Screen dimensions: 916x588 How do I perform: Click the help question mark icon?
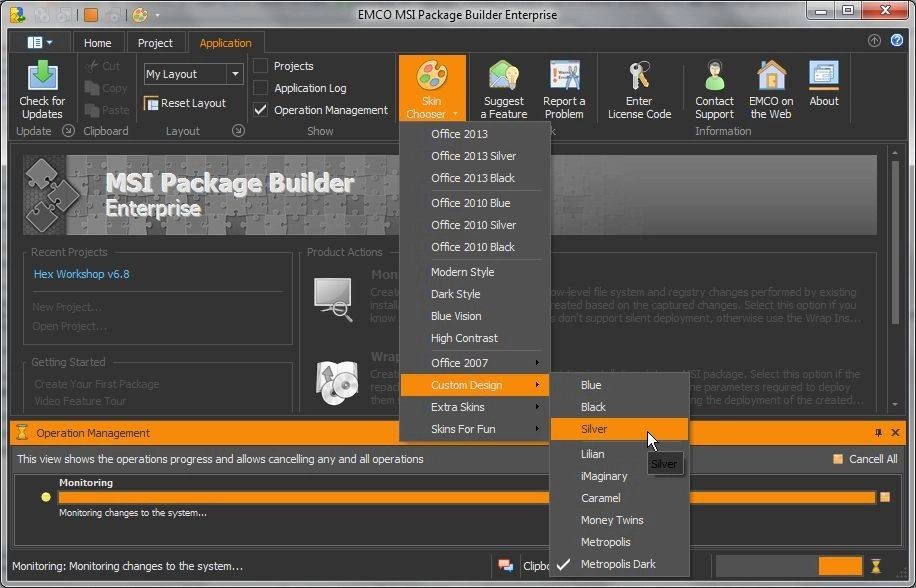click(897, 40)
